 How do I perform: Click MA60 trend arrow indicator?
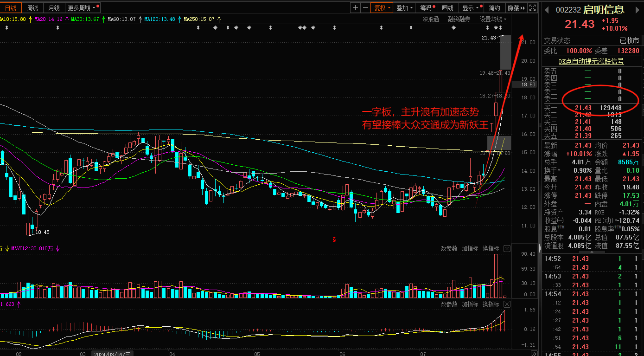tap(140, 19)
